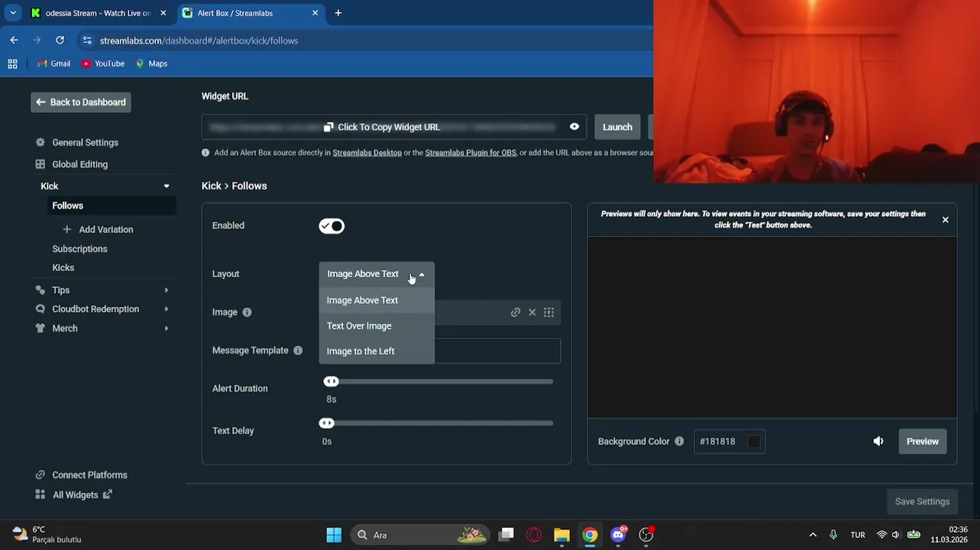Choose Text Over Image option
Screen dimensions: 980x550
[x=377, y=326]
